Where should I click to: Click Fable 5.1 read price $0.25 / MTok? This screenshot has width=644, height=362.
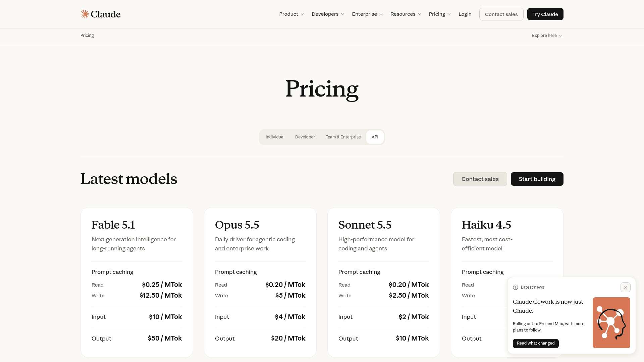(162, 285)
